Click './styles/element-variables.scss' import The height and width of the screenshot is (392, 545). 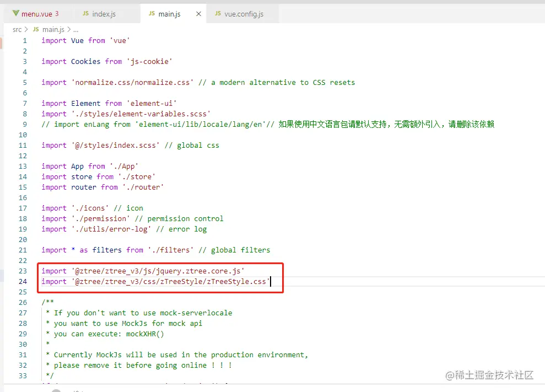[141, 114]
